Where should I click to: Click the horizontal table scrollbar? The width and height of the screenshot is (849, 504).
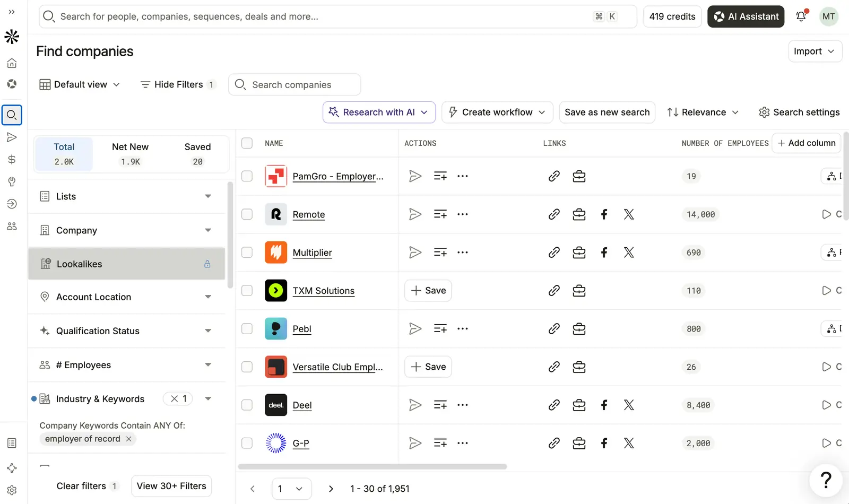click(x=372, y=467)
